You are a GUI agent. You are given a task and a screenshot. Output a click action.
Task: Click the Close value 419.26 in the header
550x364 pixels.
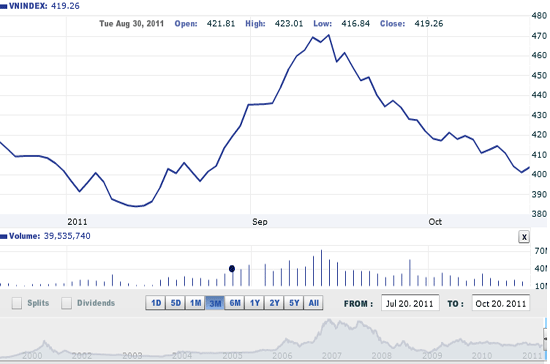(429, 23)
